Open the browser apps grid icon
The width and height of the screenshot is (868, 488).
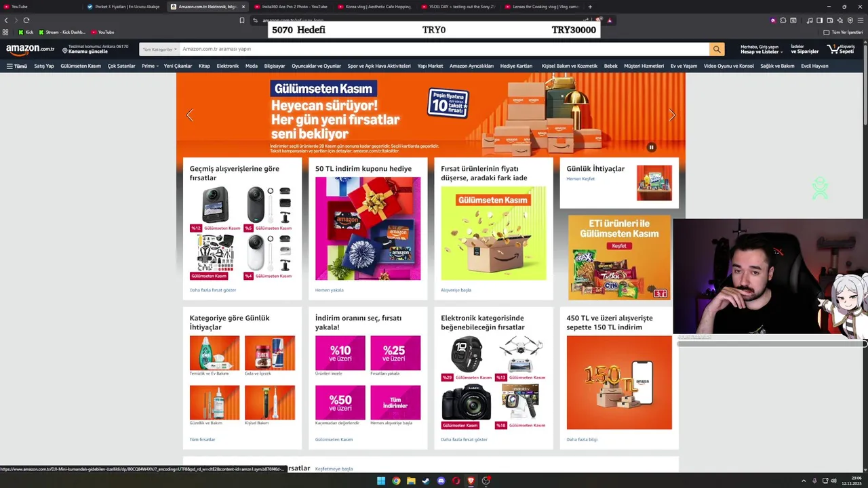pos(6,32)
